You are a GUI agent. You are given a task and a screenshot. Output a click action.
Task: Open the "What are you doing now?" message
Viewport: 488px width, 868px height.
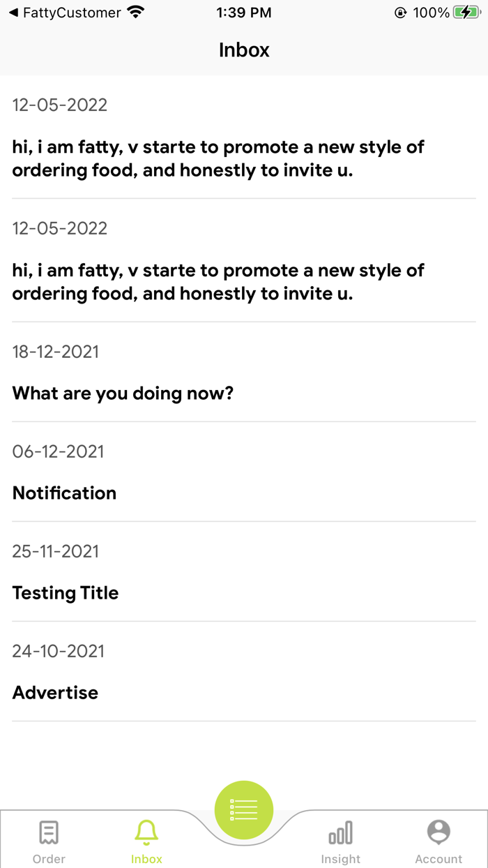click(x=123, y=394)
